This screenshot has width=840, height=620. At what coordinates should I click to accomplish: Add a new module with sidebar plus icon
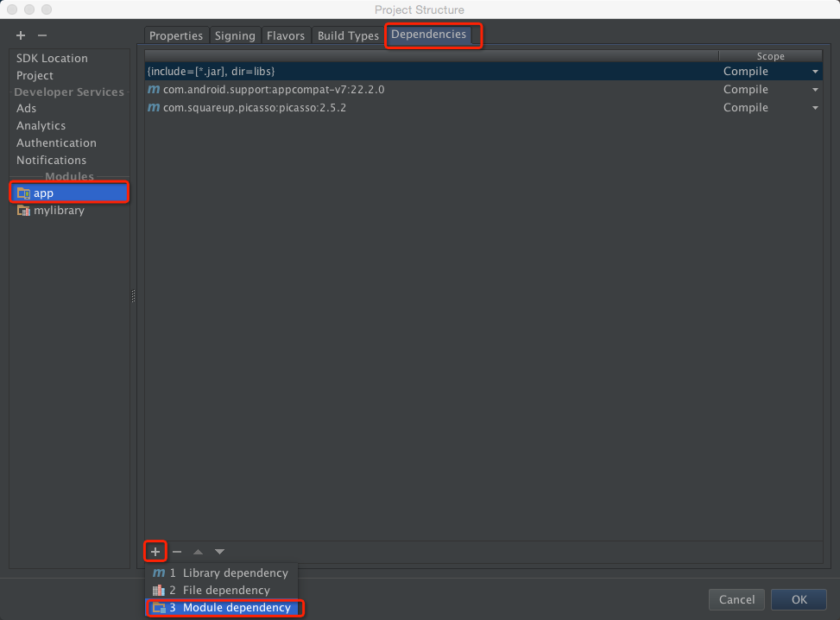21,35
